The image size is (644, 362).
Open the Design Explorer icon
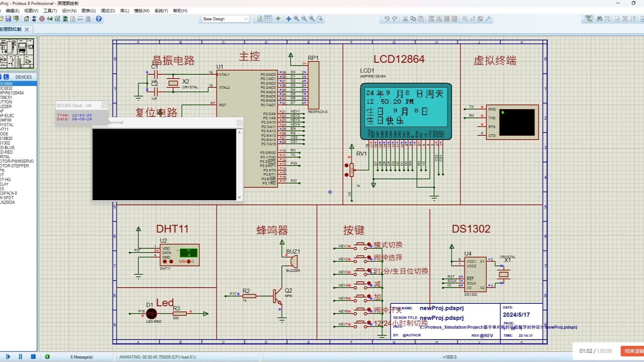(x=65, y=19)
